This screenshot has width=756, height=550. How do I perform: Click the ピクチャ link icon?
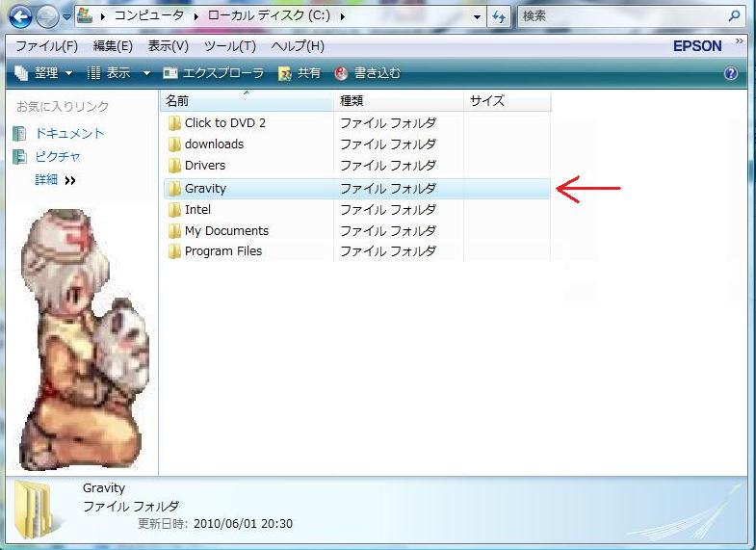coord(20,157)
